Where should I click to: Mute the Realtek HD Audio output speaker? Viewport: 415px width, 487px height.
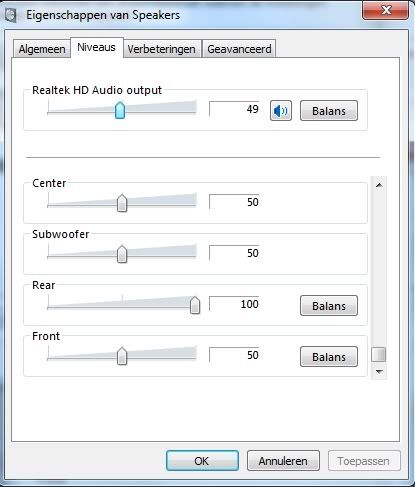click(x=281, y=111)
